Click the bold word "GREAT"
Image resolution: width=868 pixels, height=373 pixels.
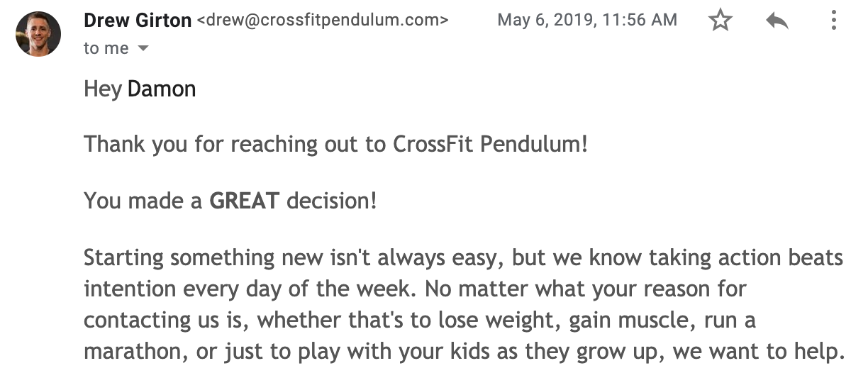pyautogui.click(x=244, y=201)
